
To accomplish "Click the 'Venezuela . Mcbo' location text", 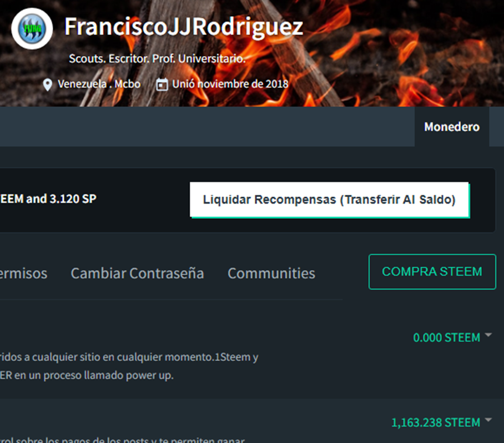I will click(99, 84).
